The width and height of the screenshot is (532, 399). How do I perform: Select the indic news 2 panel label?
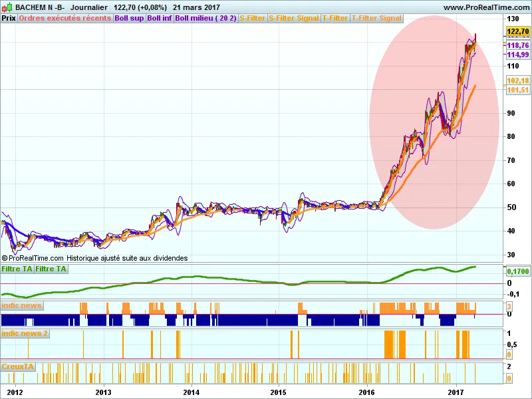pos(25,332)
